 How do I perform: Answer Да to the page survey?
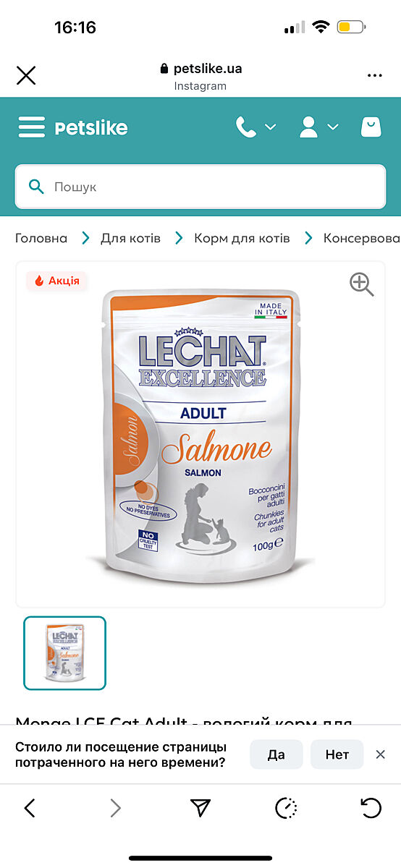coord(276,754)
